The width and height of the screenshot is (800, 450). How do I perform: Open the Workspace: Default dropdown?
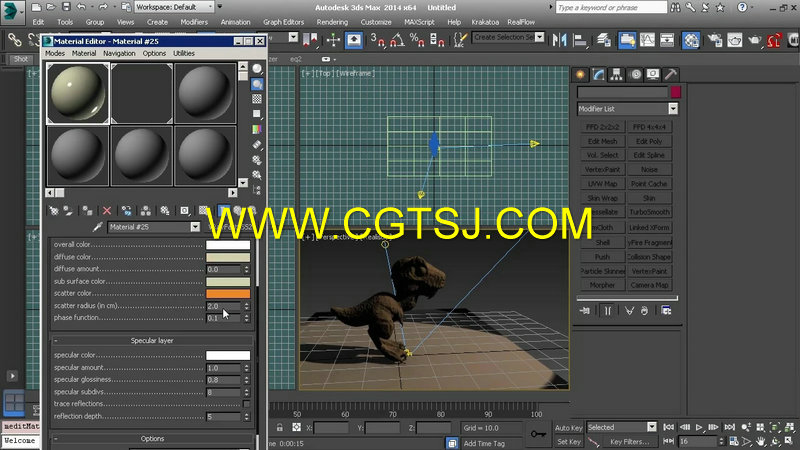click(x=174, y=7)
